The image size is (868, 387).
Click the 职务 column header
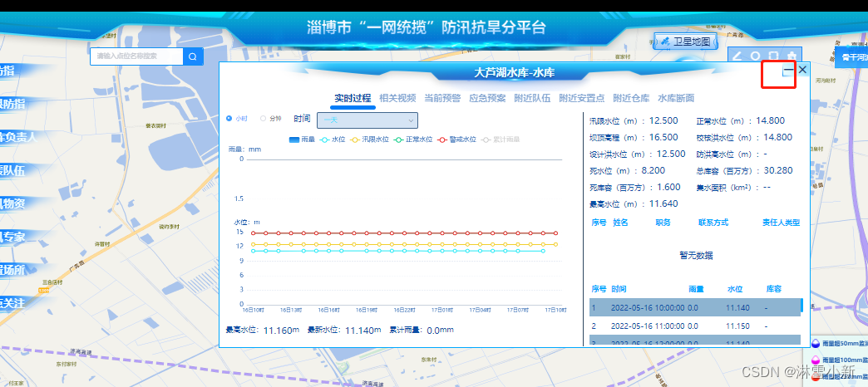click(x=663, y=223)
